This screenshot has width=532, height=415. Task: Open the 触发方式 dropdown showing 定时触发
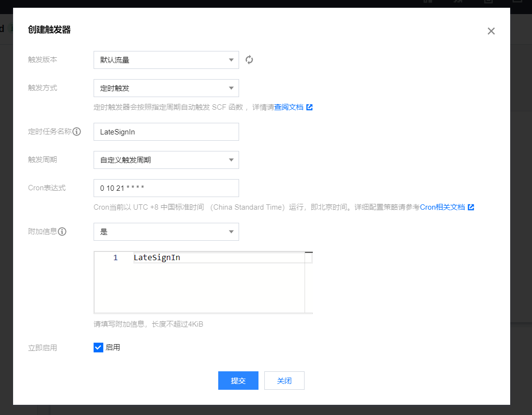point(166,88)
